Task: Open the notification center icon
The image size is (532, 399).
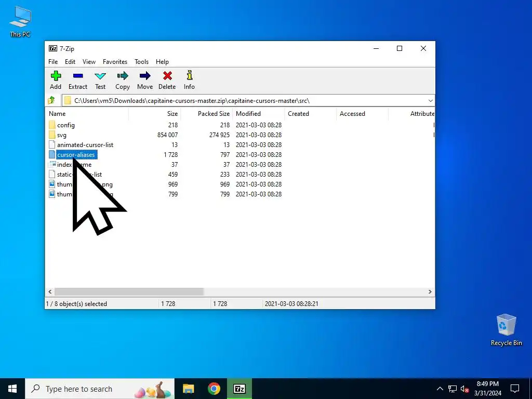Action: point(515,389)
